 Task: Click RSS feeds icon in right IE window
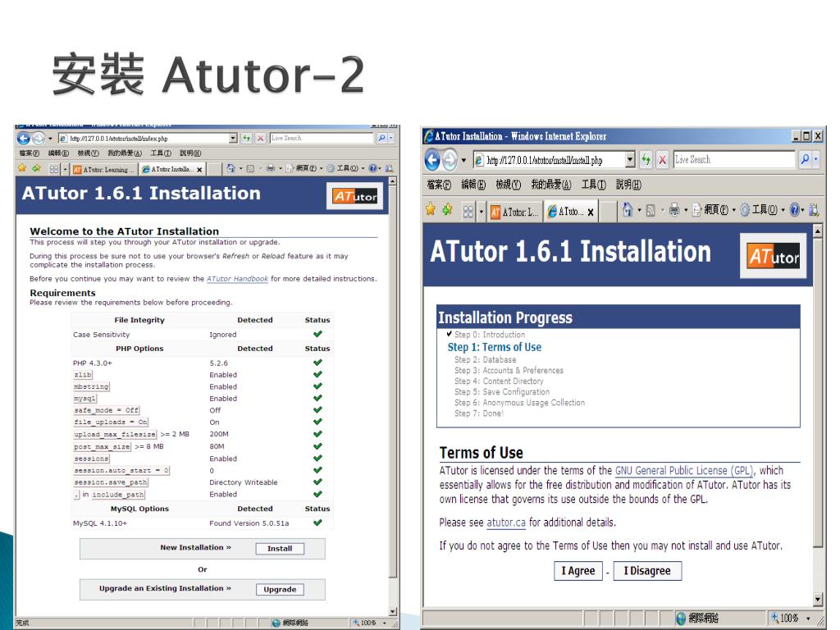[x=651, y=211]
